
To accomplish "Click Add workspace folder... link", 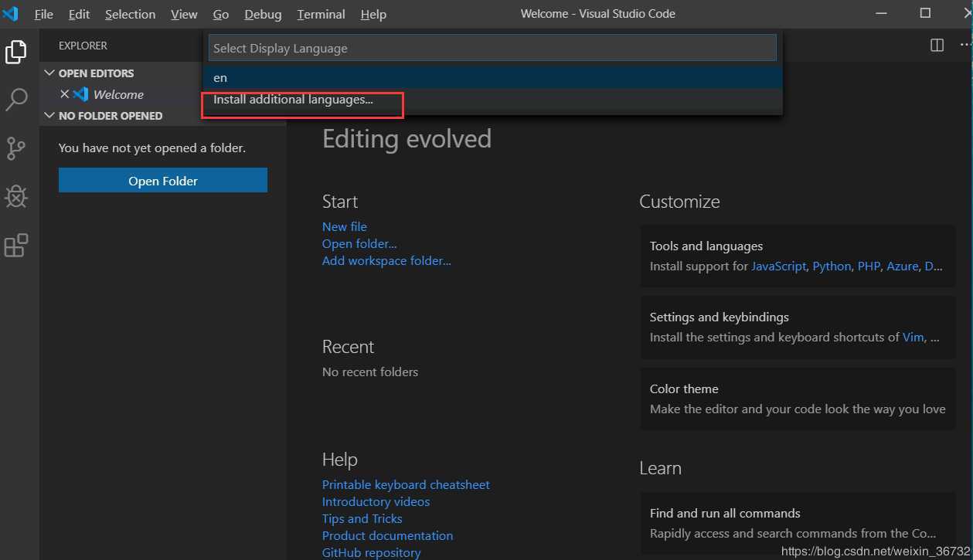I will [386, 260].
